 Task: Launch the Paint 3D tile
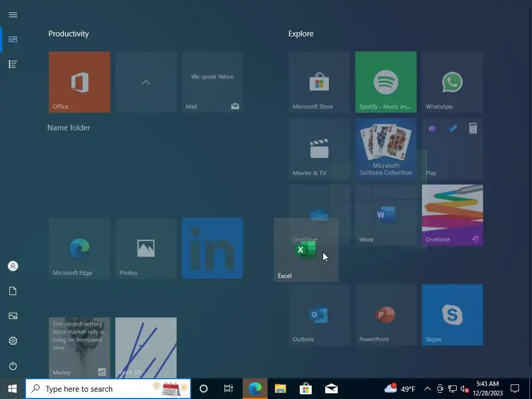tap(146, 348)
